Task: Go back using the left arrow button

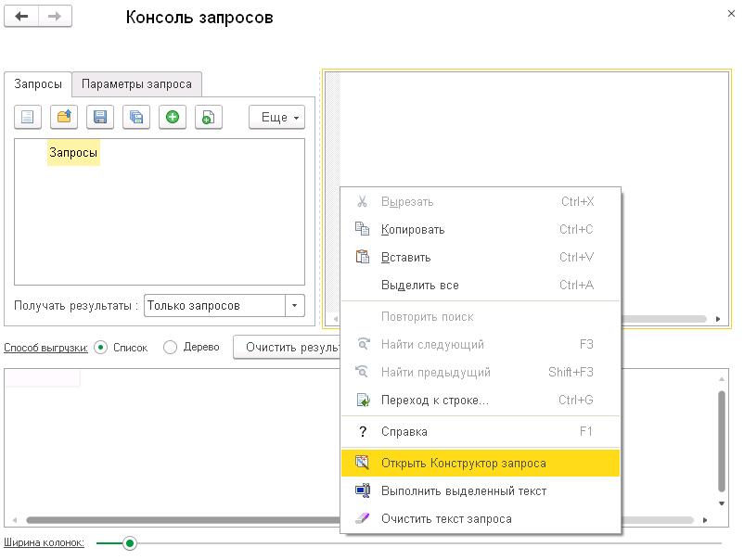Action: (x=21, y=17)
